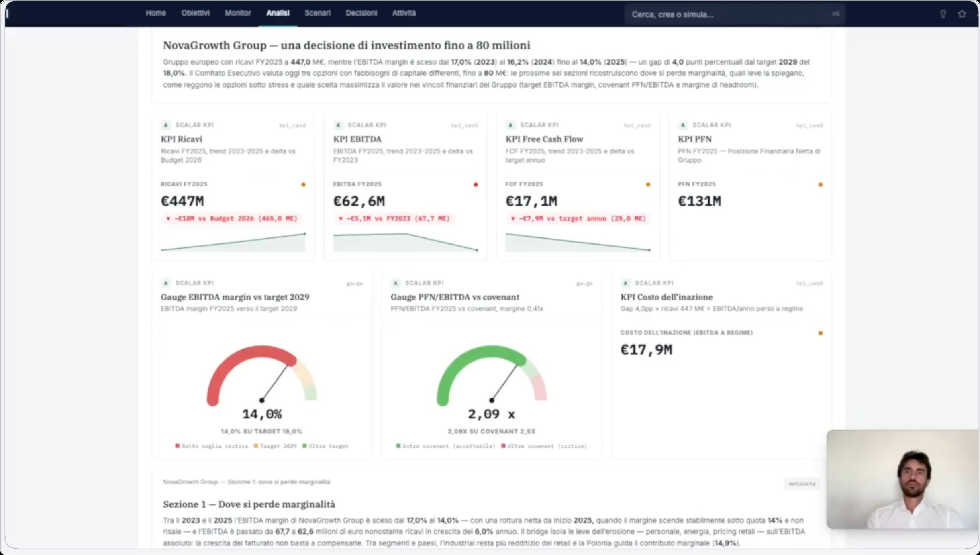Click the €447M value
Screen dimensions: 980x555
pos(182,201)
